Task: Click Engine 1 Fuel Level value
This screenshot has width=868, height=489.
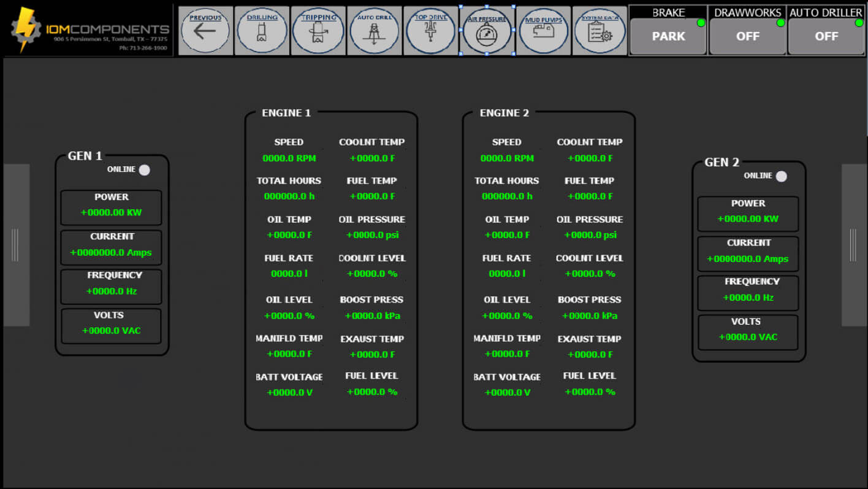Action: coord(372,392)
